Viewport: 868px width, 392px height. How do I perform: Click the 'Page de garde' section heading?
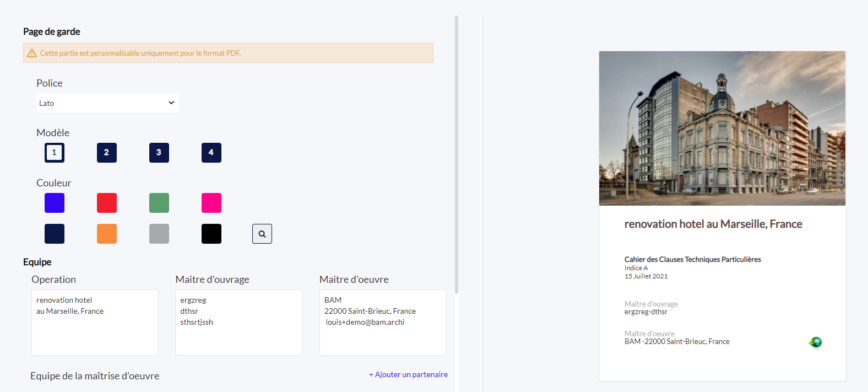pyautogui.click(x=52, y=31)
